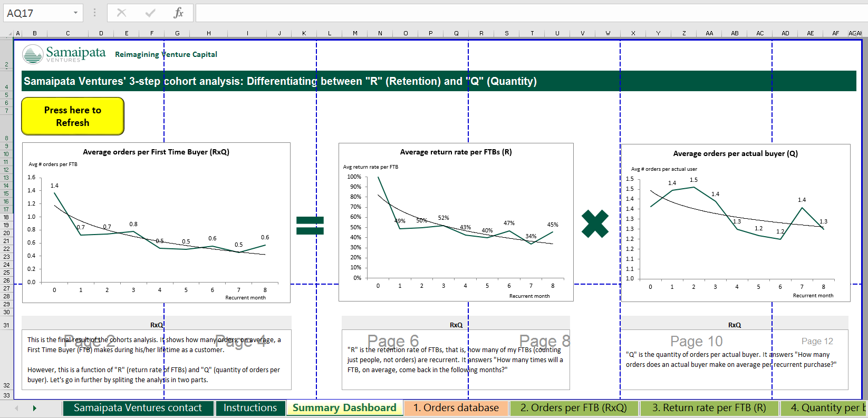This screenshot has width=868, height=418.
Task: Click into the formula bar input
Action: tap(532, 13)
